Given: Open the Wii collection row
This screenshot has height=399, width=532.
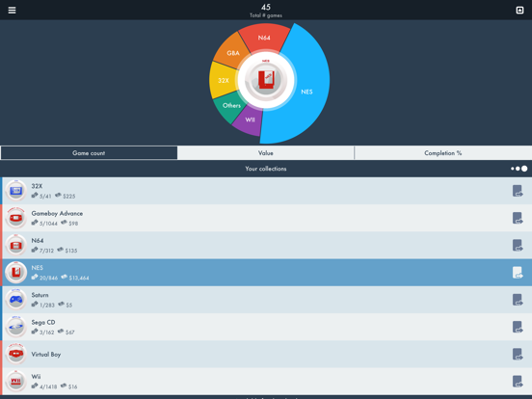Looking at the screenshot, I should coord(266,381).
